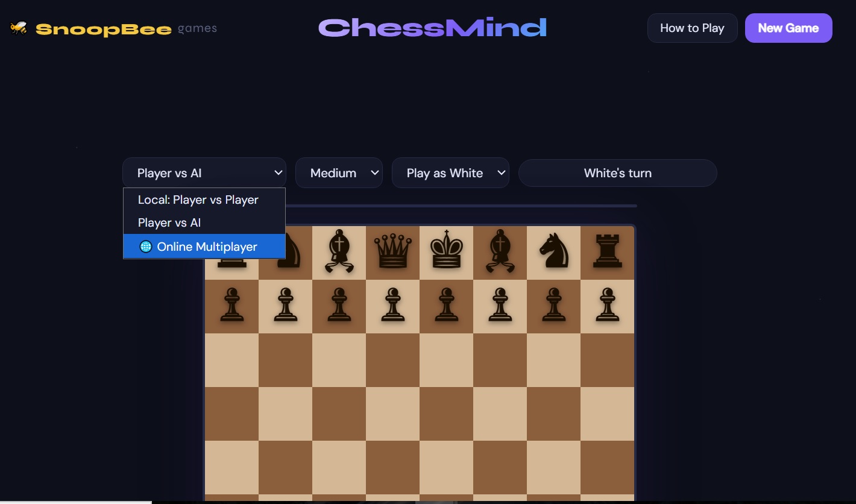Select the black pawn in front of the king
856x504 pixels.
(x=446, y=304)
